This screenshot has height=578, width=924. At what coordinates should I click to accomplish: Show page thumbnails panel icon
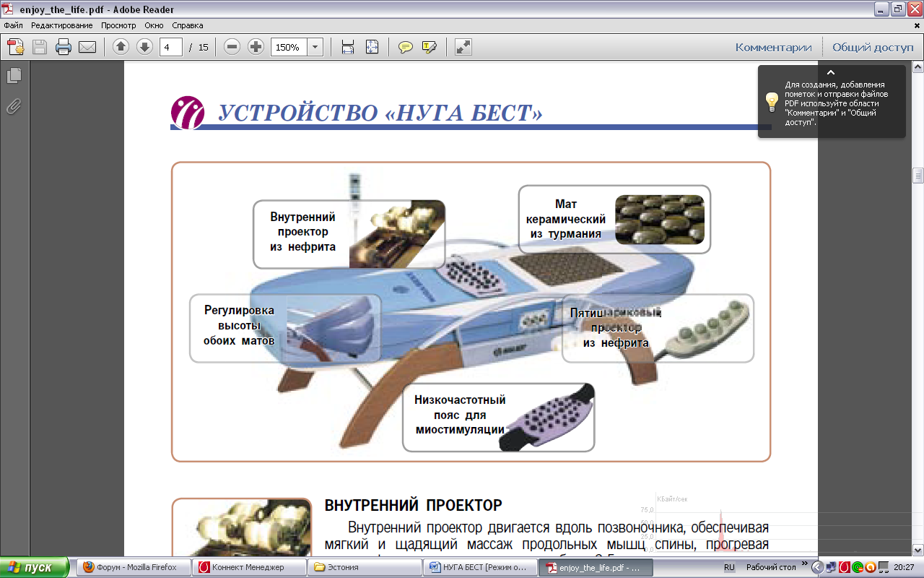pos(14,75)
